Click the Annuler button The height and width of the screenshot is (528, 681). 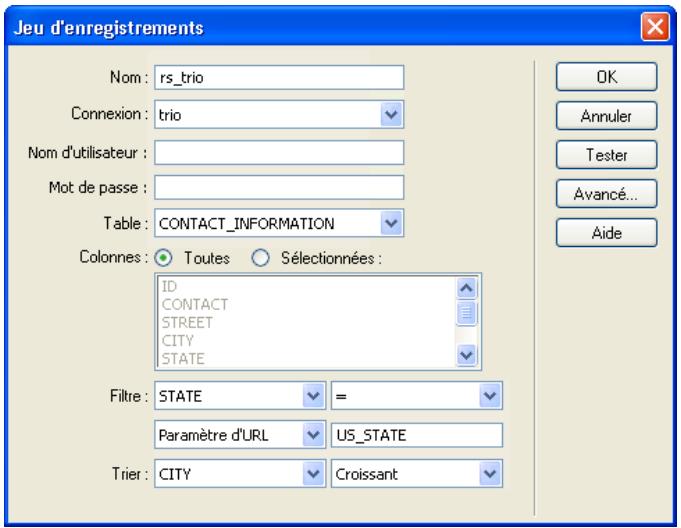[606, 116]
